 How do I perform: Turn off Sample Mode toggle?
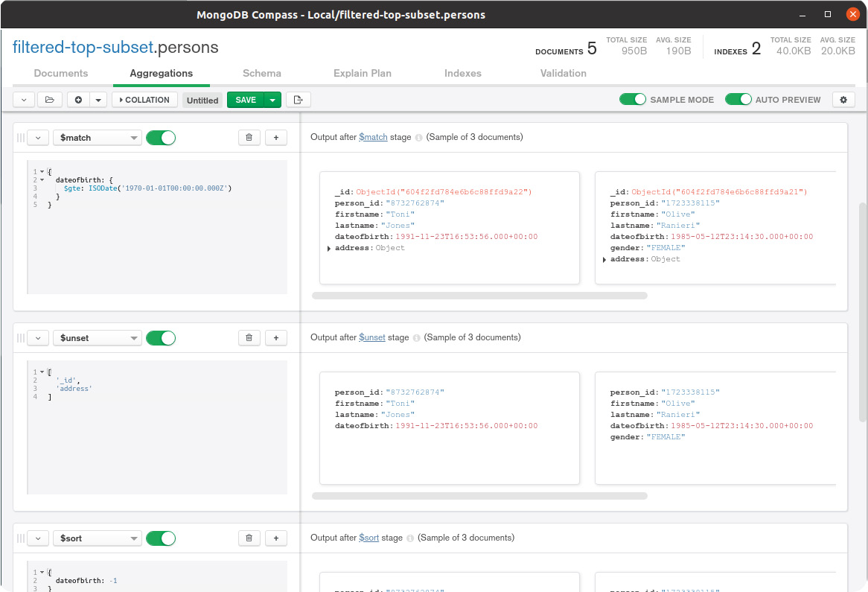click(633, 100)
